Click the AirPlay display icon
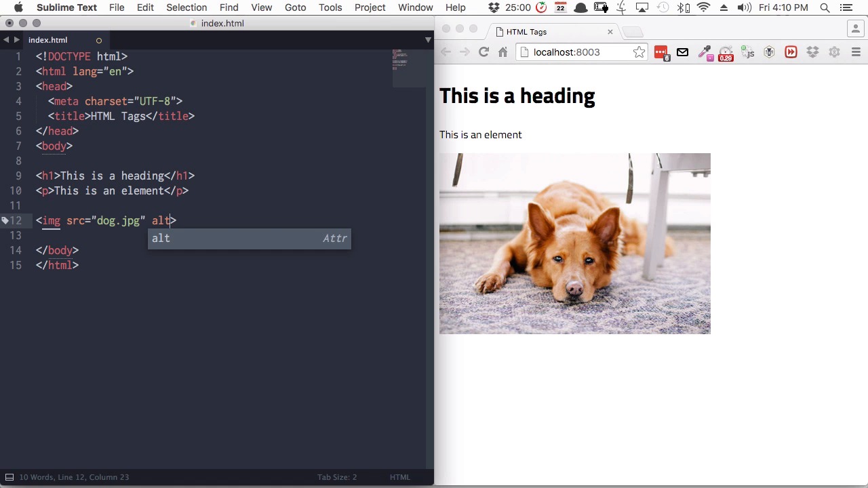Screen dimensions: 868x488 [643, 7]
